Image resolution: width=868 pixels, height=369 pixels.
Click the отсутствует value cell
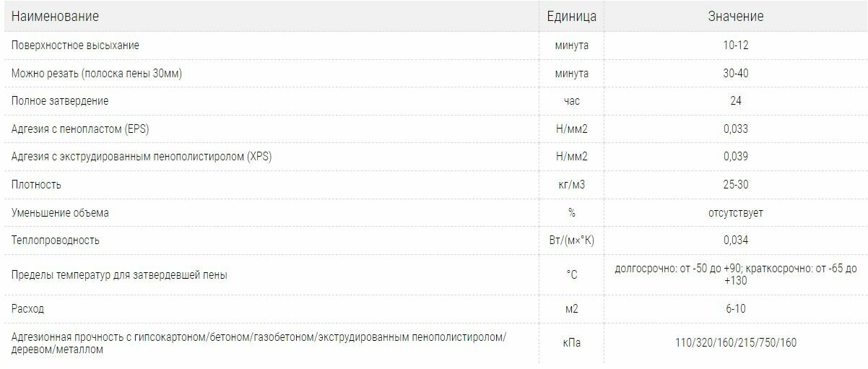click(735, 212)
